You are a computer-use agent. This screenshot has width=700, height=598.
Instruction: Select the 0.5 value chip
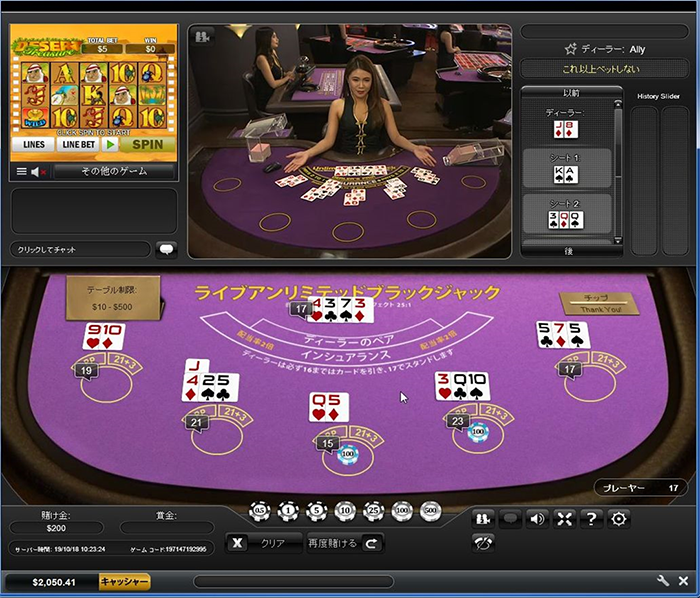tap(260, 511)
